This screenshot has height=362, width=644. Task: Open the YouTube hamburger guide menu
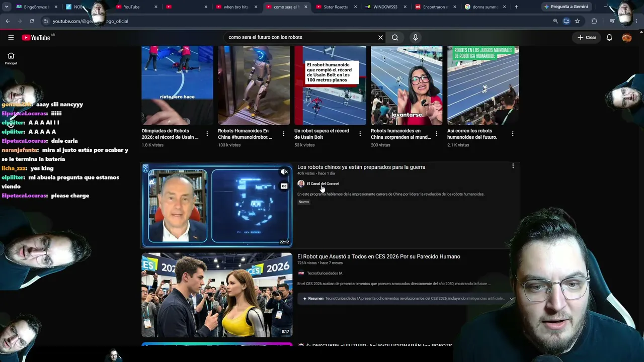tap(11, 37)
